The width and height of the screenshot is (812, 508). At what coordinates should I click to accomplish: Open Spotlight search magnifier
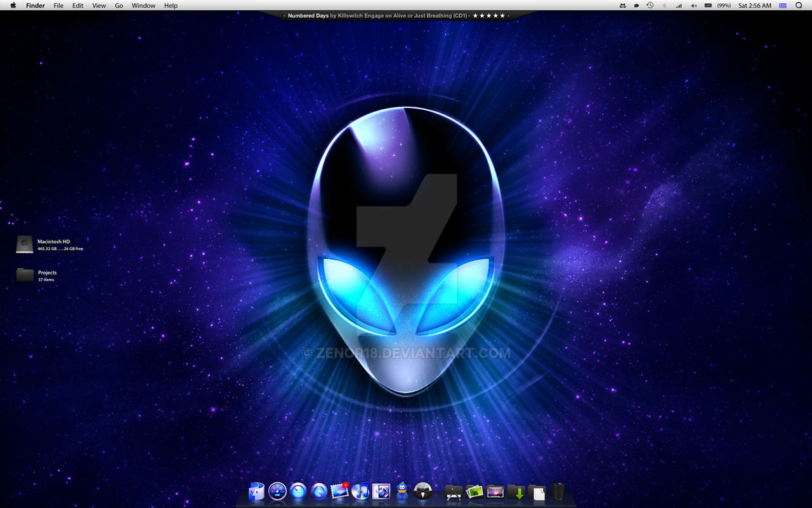point(799,6)
